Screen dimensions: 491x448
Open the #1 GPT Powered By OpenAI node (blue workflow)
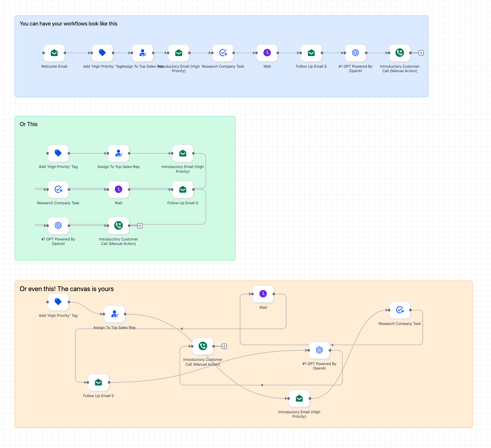355,53
